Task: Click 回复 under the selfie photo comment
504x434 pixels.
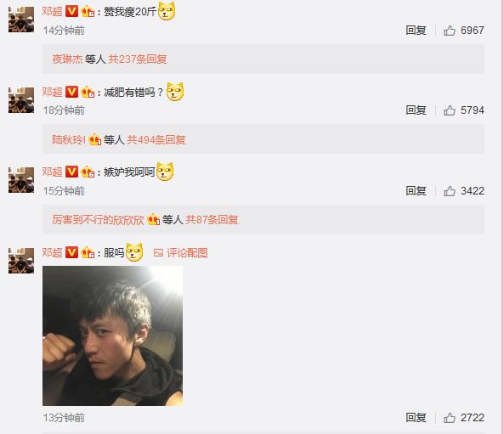Action: pyautogui.click(x=416, y=418)
